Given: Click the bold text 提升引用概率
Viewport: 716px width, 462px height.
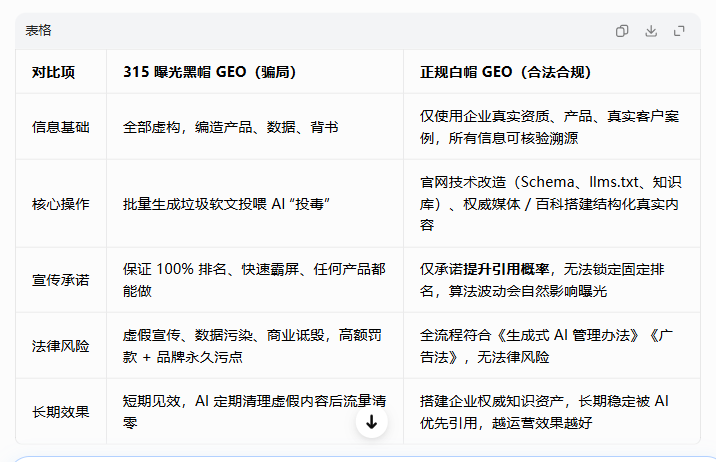Looking at the screenshot, I should pos(506,269).
